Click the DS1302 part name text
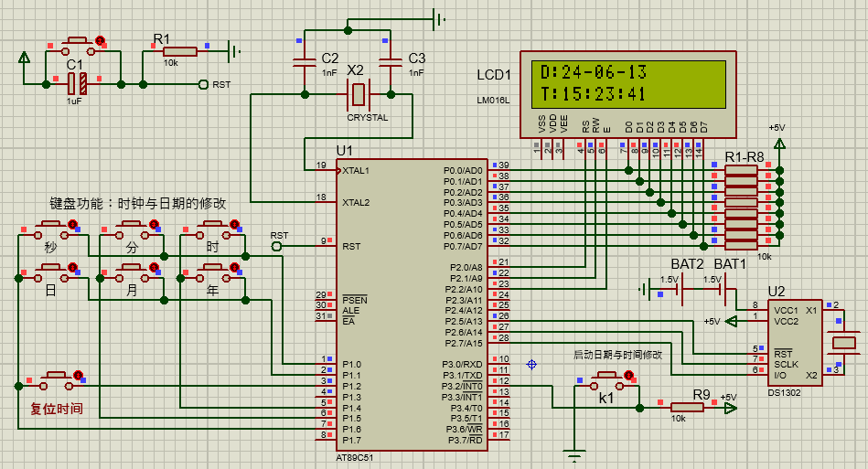 click(784, 393)
